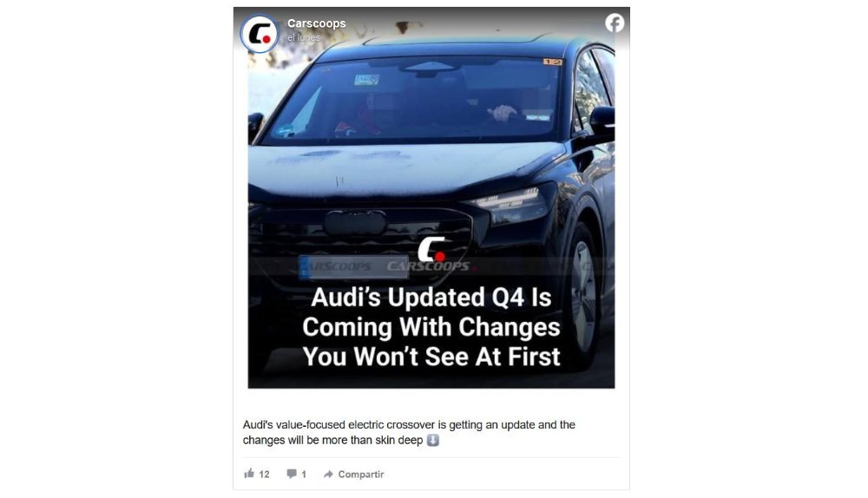The image size is (868, 498).
Task: Click the Facebook logo icon
Action: coord(615,23)
